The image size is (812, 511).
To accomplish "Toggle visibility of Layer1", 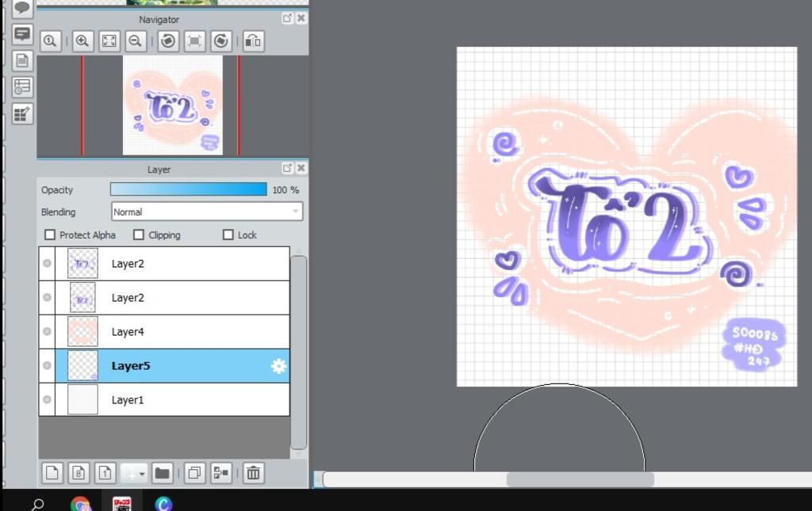I will click(x=47, y=400).
